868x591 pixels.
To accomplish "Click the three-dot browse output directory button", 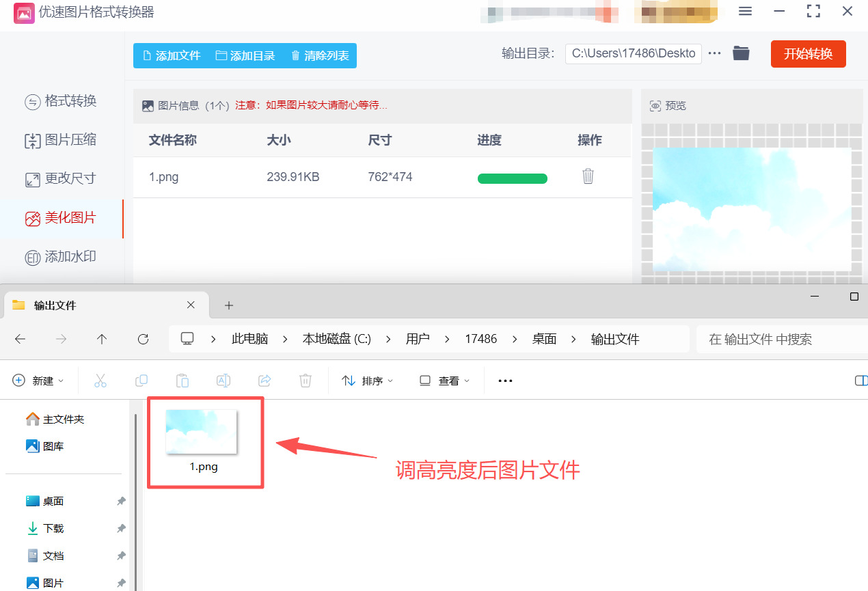I will (x=714, y=53).
